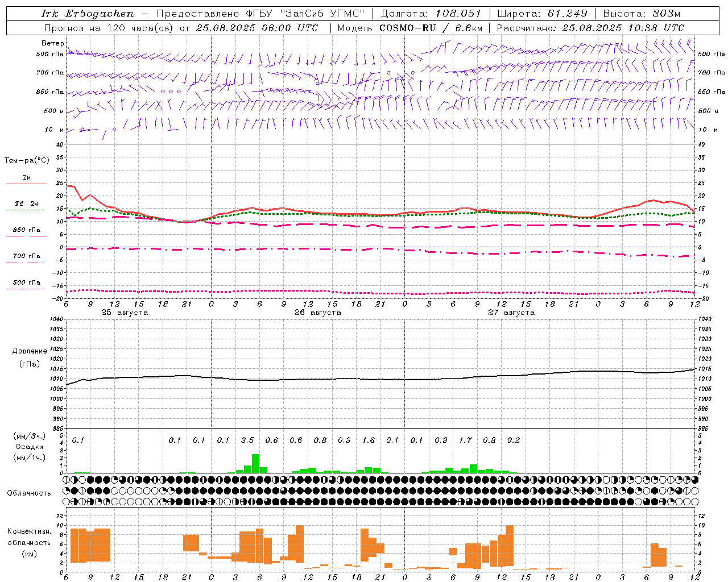728x582 pixels.
Task: Click the 1.7 precipitation value
Action: pos(465,440)
